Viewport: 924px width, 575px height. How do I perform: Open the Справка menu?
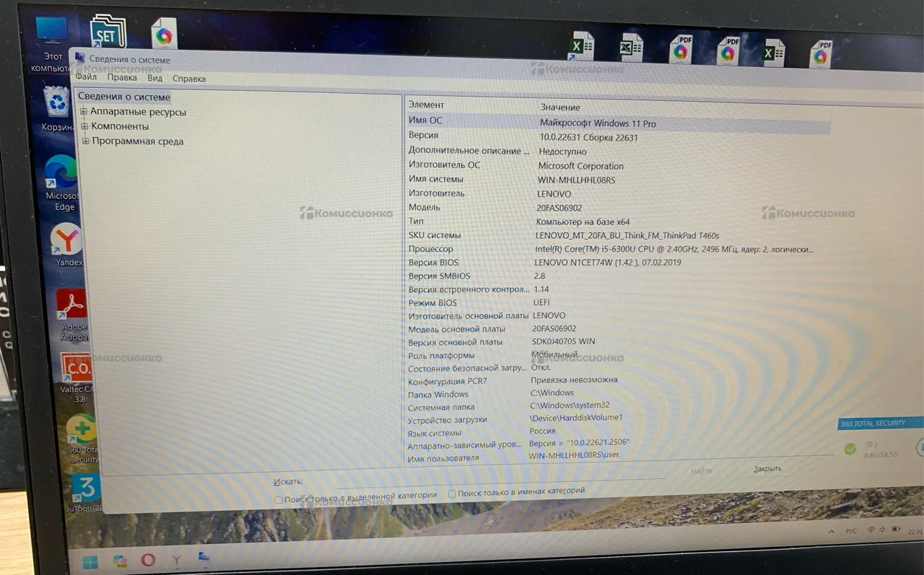tap(189, 79)
